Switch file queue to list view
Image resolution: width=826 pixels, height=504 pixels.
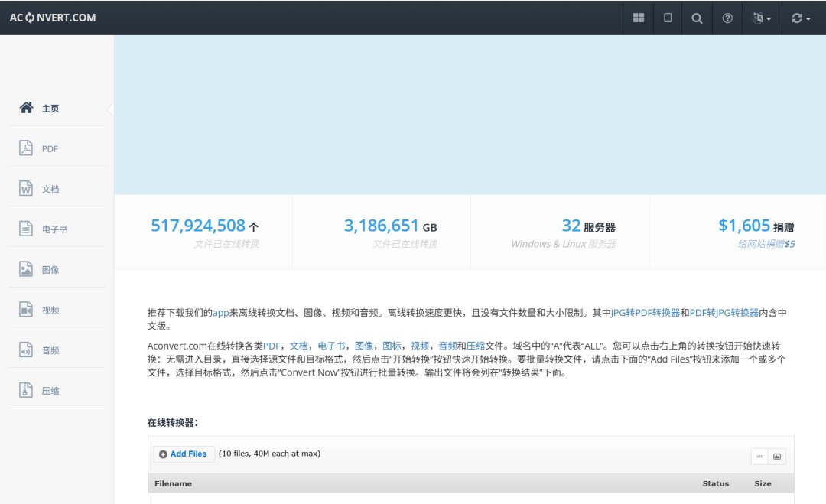[759, 457]
